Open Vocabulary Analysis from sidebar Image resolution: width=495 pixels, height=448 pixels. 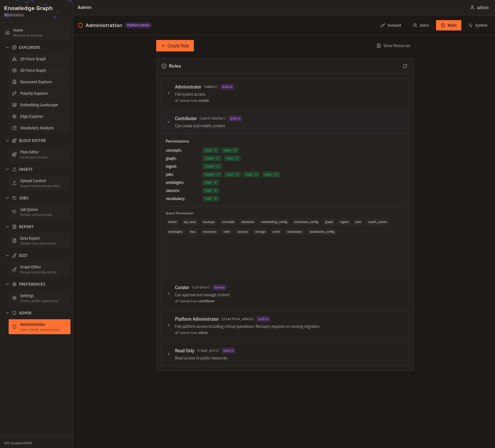pyautogui.click(x=37, y=128)
